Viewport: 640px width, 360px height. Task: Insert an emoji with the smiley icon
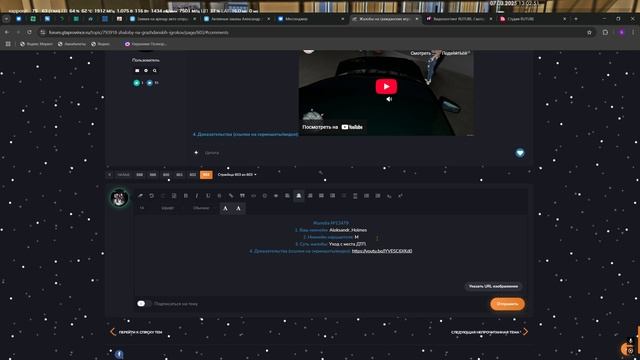264,196
